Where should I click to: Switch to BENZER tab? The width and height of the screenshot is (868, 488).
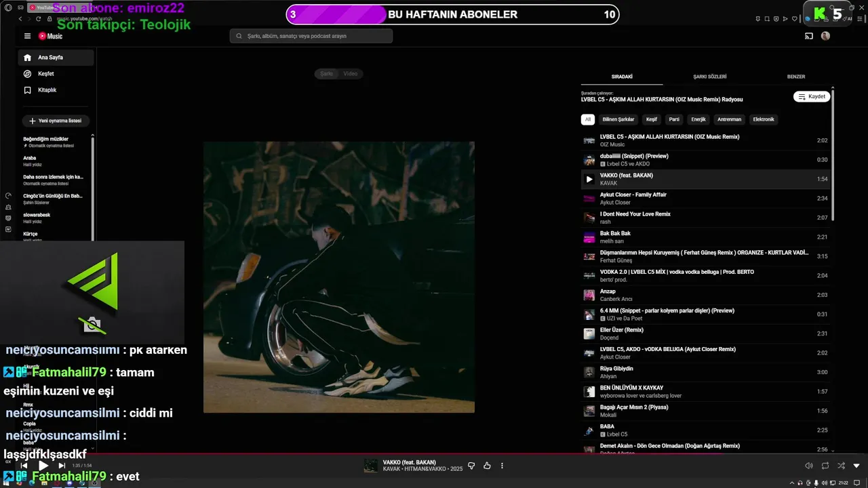796,77
